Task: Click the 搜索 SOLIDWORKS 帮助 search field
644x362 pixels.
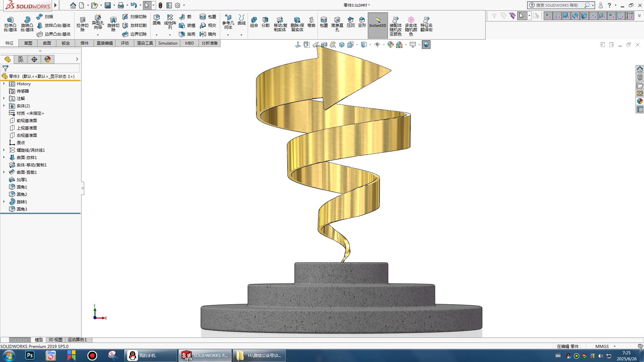Action: pyautogui.click(x=557, y=5)
